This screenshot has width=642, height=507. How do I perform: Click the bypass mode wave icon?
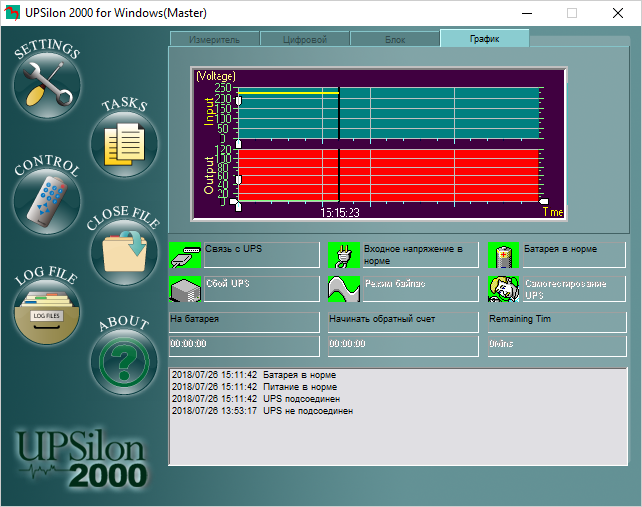344,289
